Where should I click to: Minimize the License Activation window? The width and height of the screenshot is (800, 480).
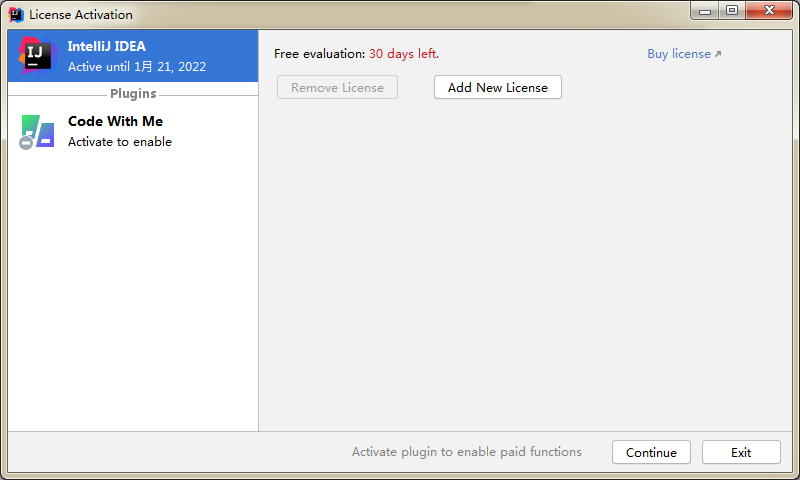(x=705, y=10)
